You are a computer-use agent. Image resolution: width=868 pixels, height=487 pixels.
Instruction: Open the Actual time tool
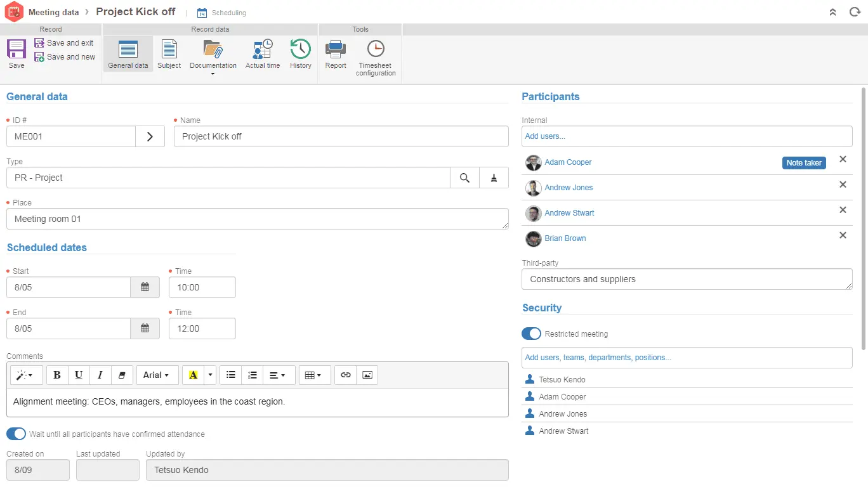[x=262, y=54]
